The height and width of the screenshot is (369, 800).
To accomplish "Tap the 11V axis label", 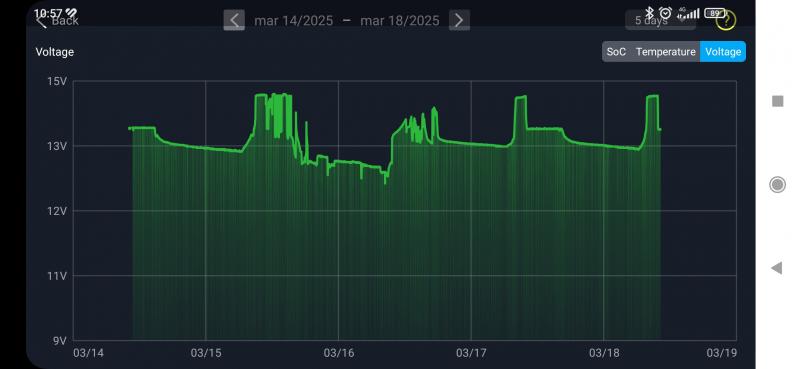I will pos(58,276).
